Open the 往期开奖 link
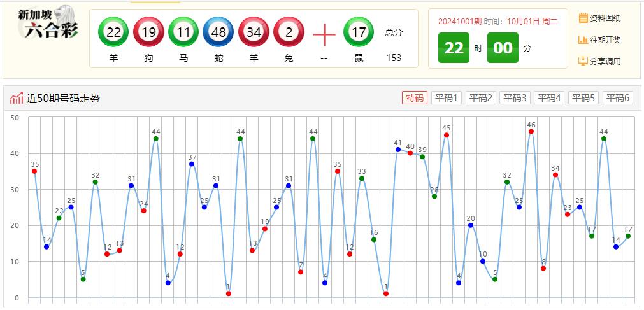Image resolution: width=644 pixels, height=310 pixels. point(605,39)
